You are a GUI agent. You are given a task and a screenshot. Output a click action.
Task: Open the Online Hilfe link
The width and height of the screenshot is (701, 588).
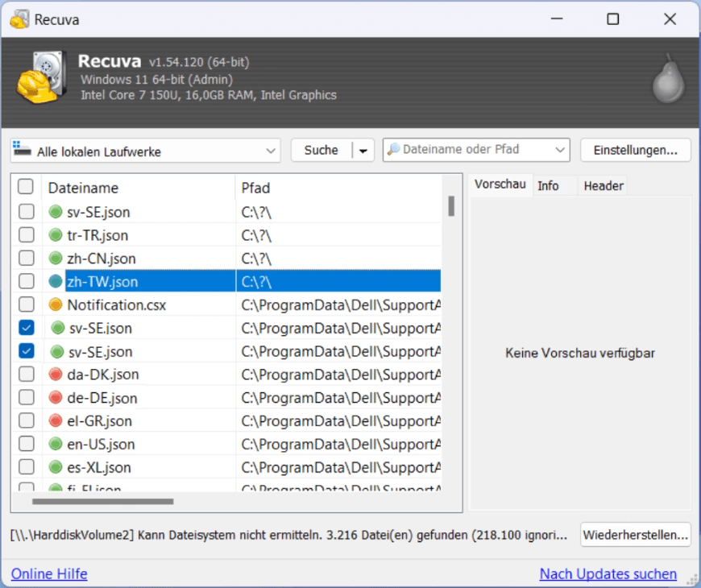pos(49,574)
